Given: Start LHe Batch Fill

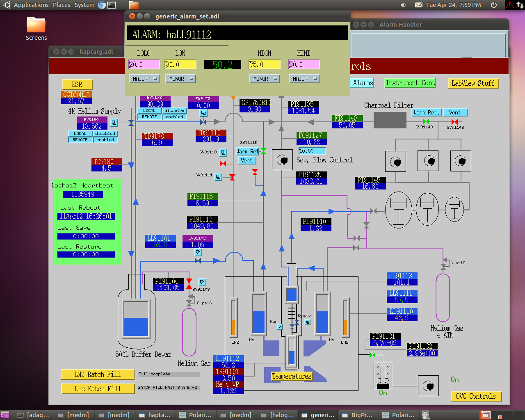Looking at the screenshot, I should [x=98, y=389].
